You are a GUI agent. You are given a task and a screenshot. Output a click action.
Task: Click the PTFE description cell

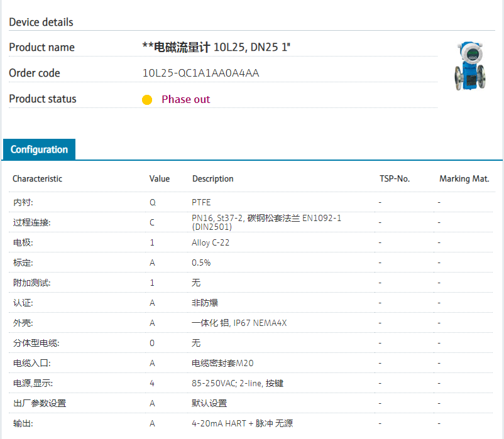click(x=201, y=202)
